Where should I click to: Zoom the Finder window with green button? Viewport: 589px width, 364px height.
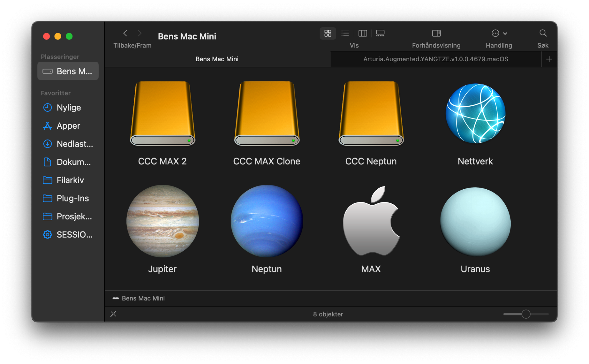[x=69, y=36]
